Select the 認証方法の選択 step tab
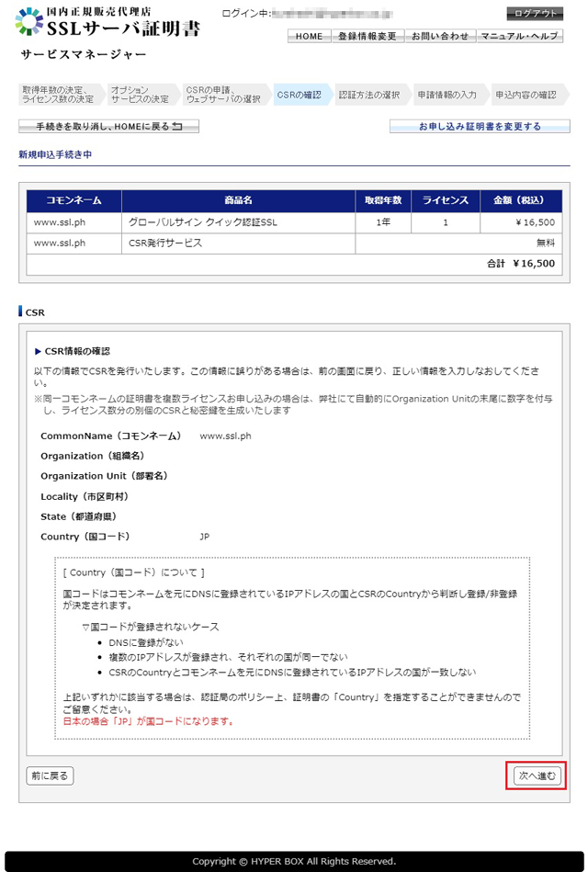 tap(371, 95)
